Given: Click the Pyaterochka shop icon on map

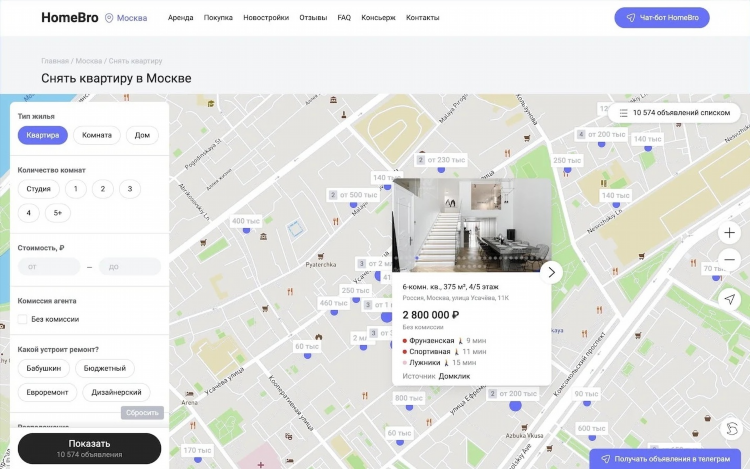Looking at the screenshot, I should [x=320, y=257].
